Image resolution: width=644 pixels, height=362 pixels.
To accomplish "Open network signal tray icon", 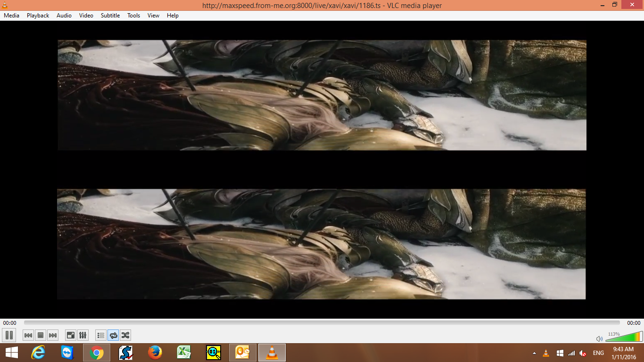I will coord(571,353).
